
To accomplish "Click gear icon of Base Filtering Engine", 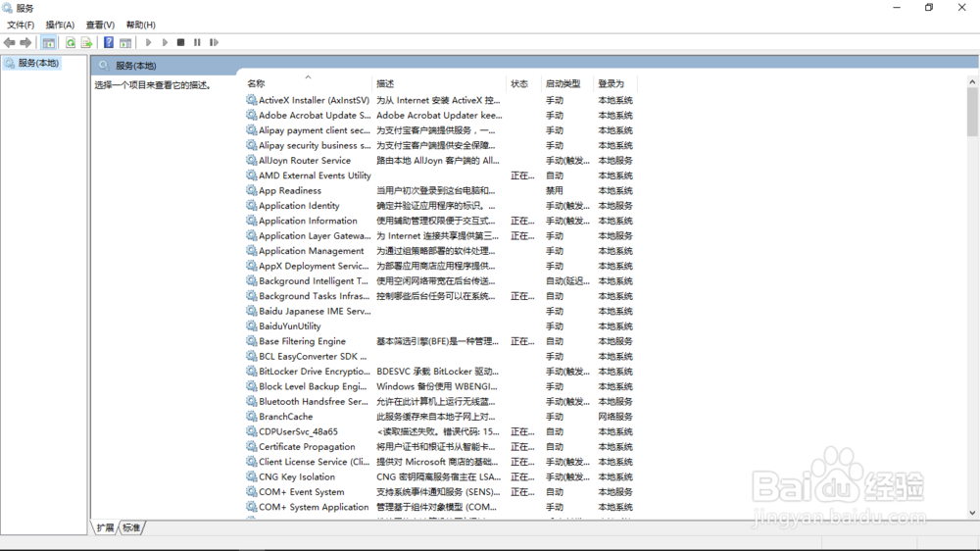I will (251, 341).
